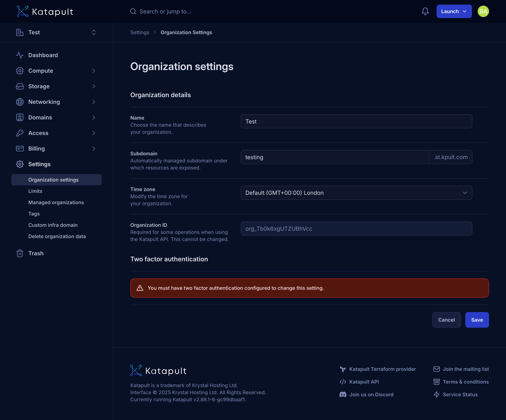Image resolution: width=506 pixels, height=420 pixels.
Task: Click the Katapult logo in the header
Action: 45,11
